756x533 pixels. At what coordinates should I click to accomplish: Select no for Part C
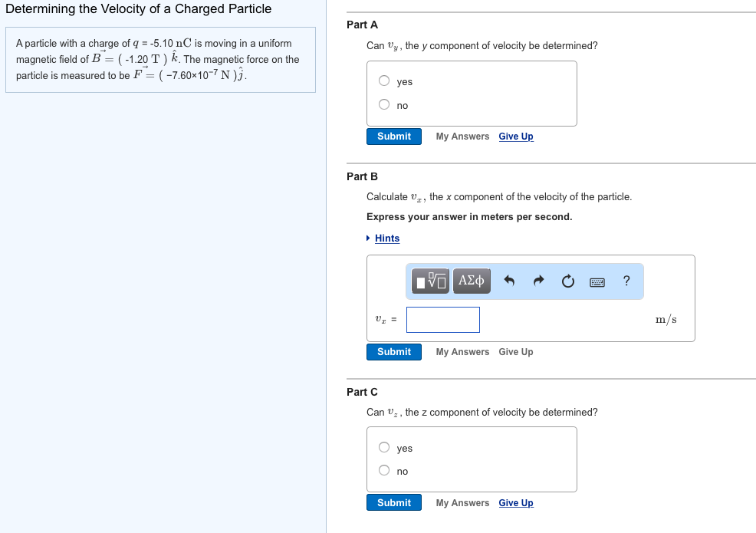[383, 469]
